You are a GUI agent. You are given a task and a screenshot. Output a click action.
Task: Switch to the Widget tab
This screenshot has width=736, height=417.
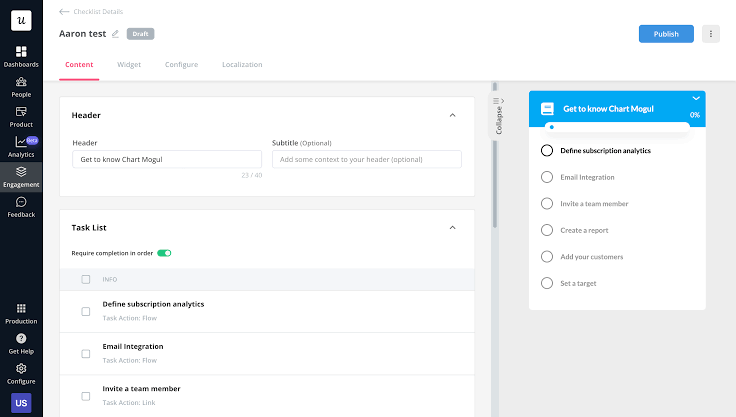[x=129, y=65]
